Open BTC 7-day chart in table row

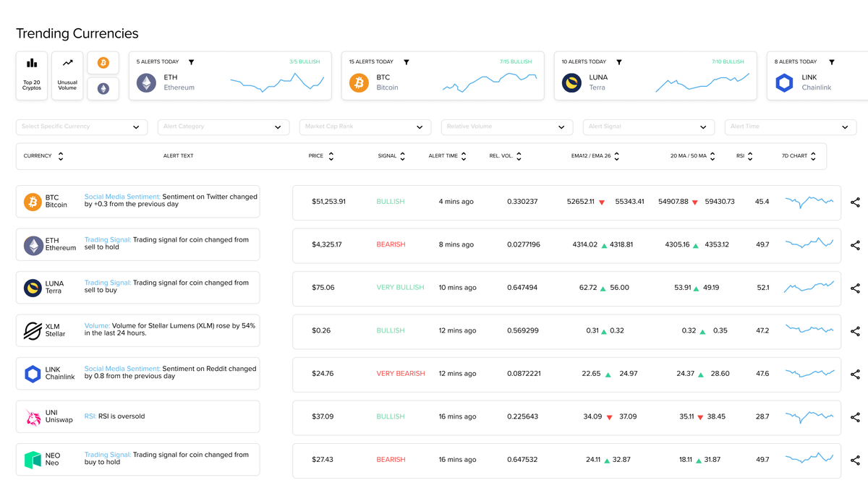pyautogui.click(x=809, y=202)
